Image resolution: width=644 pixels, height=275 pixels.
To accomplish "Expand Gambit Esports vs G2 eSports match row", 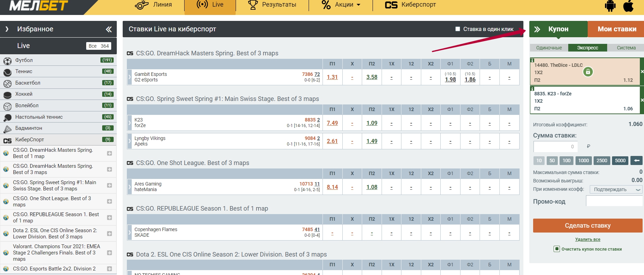I will pyautogui.click(x=129, y=77).
